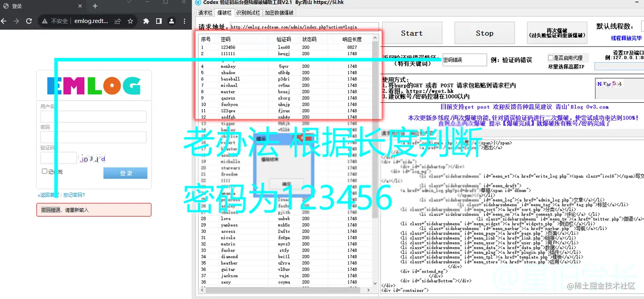Click the captcha preview image in Codex
This screenshot has width=644, height=299.
pyautogui.click(x=609, y=84)
